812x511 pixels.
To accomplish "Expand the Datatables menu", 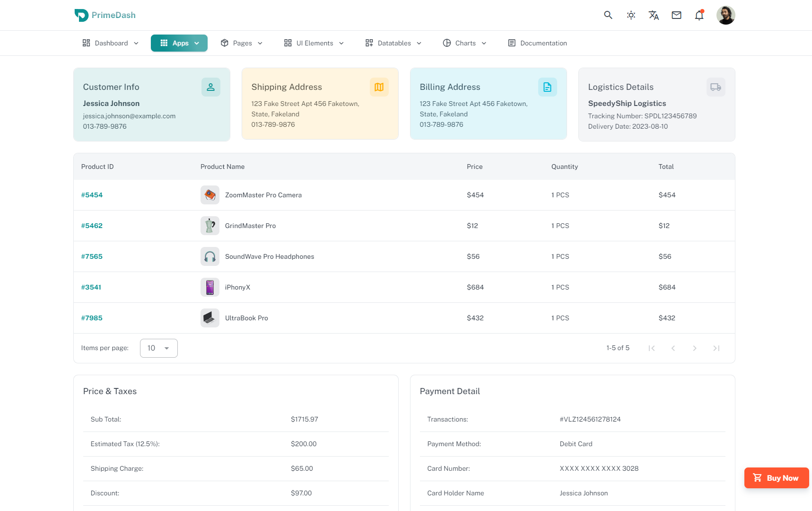I will tap(393, 43).
